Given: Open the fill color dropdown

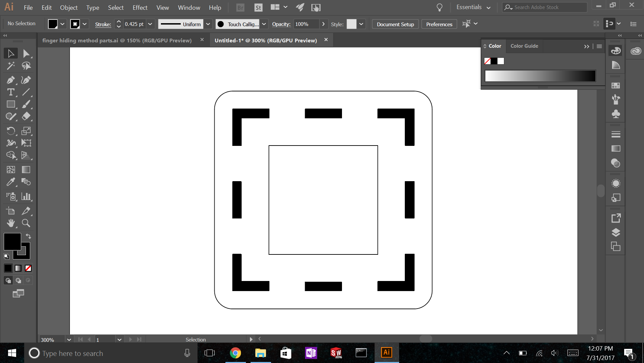Looking at the screenshot, I should [x=62, y=24].
